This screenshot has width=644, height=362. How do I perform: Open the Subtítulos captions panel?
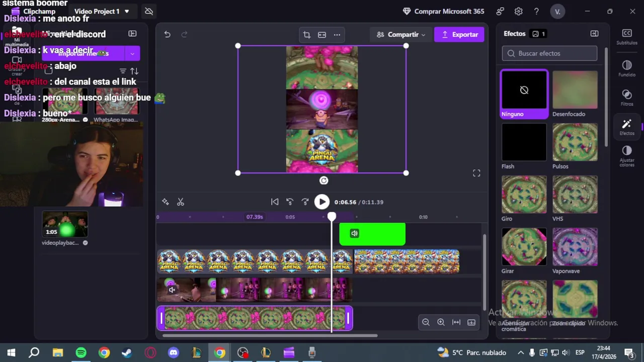[627, 37]
